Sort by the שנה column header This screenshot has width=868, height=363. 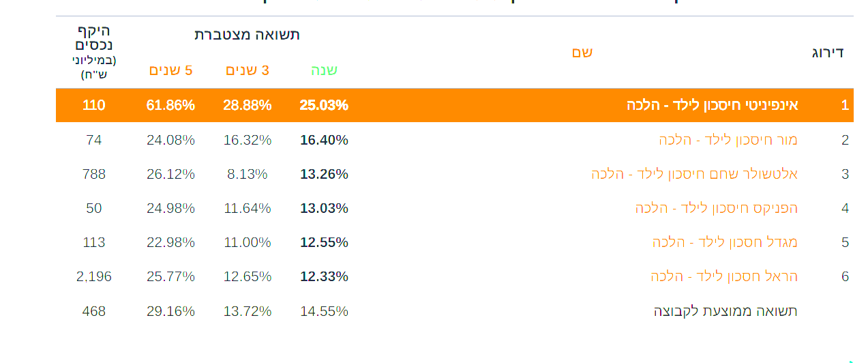pyautogui.click(x=324, y=70)
